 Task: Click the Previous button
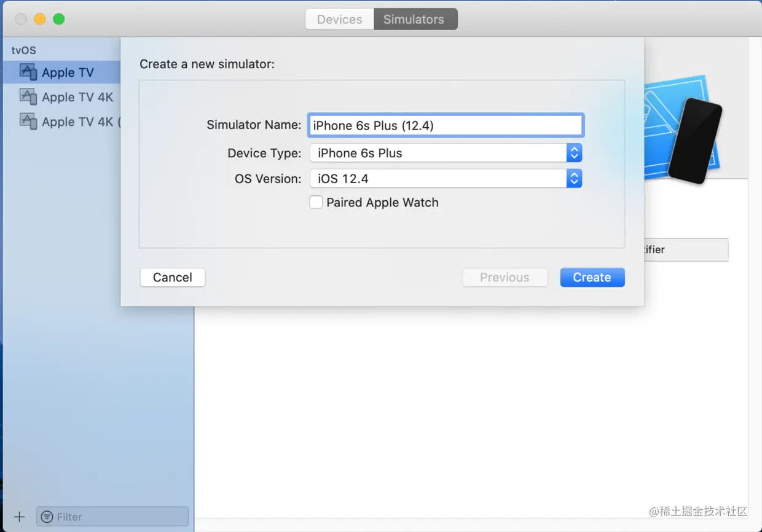pos(505,277)
